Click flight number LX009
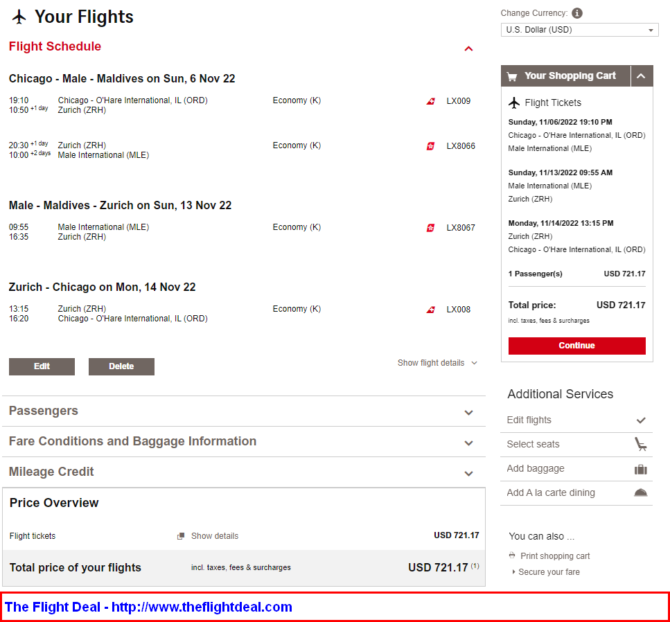 point(458,101)
